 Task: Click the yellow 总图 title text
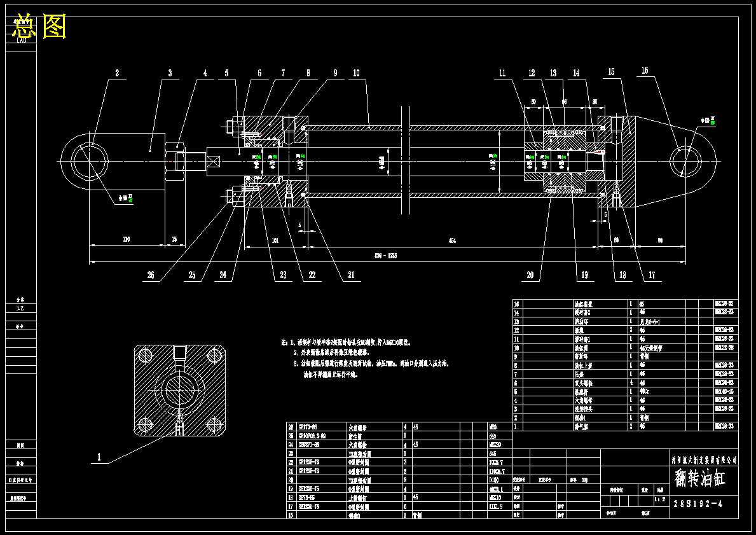tap(39, 26)
